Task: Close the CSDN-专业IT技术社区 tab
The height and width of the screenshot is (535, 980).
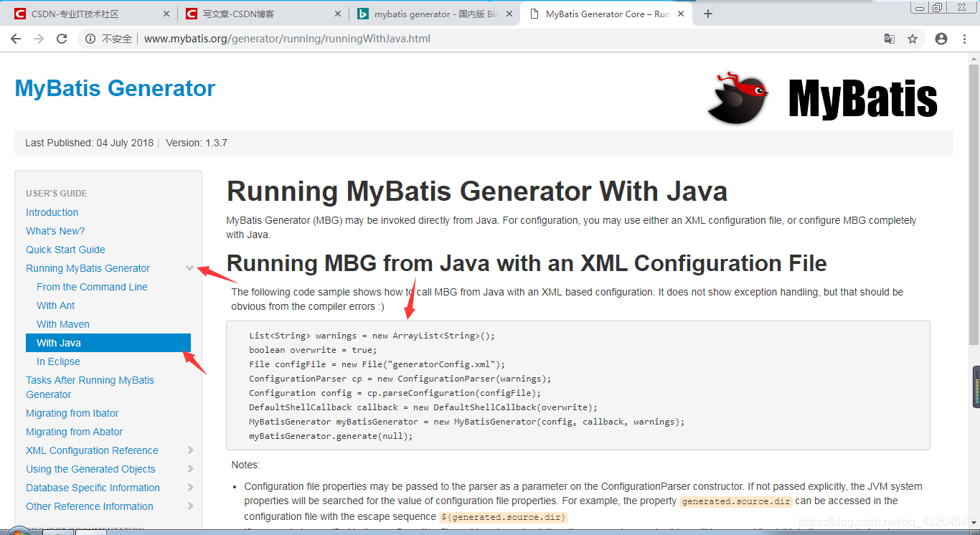Action: coord(165,14)
